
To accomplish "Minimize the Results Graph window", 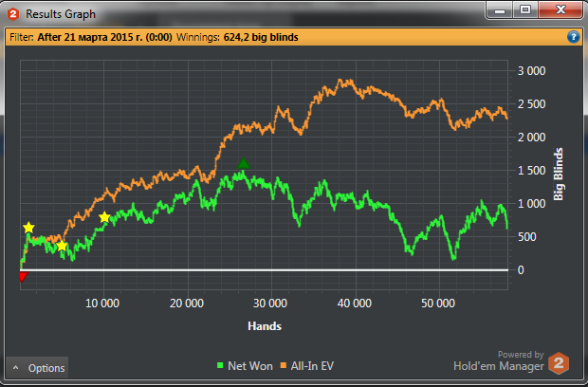I will coord(500,10).
